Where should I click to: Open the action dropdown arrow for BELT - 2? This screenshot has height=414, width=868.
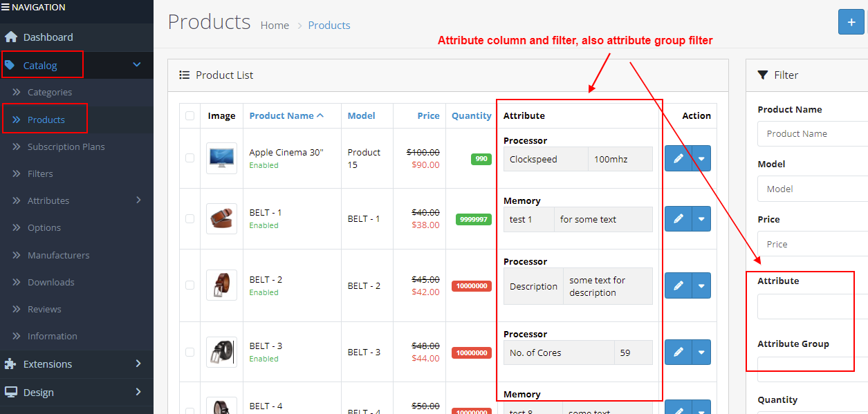point(701,285)
